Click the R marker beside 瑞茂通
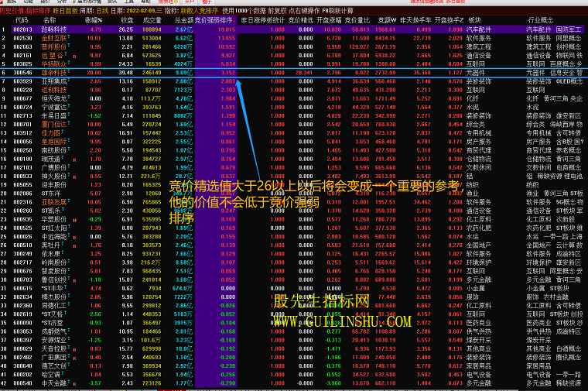Image resolution: width=588 pixels, height=391 pixels. click(74, 160)
